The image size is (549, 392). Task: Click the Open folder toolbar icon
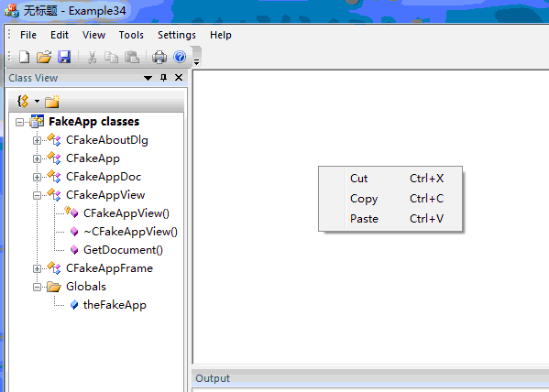(44, 57)
